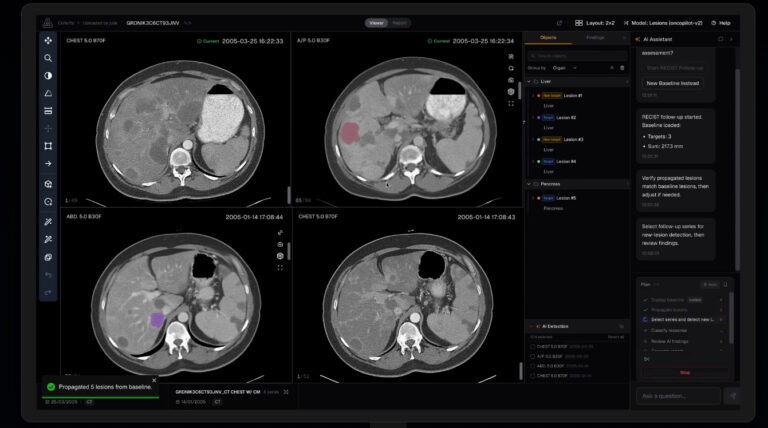Viewport: 768px width, 428px height.
Task: Click fullscreen icon in A/P viewport
Action: (511, 103)
